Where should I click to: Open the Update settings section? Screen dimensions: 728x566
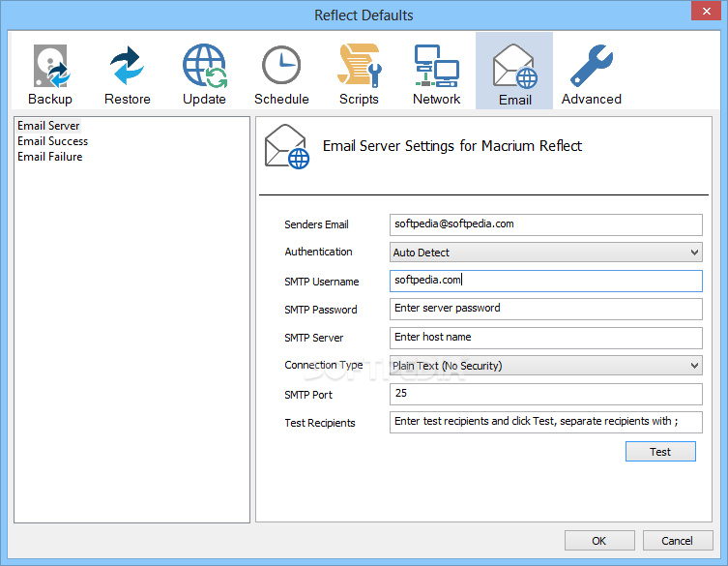[204, 72]
